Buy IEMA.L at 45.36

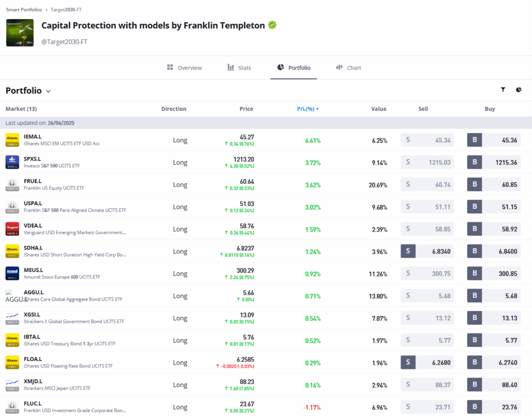pyautogui.click(x=494, y=140)
